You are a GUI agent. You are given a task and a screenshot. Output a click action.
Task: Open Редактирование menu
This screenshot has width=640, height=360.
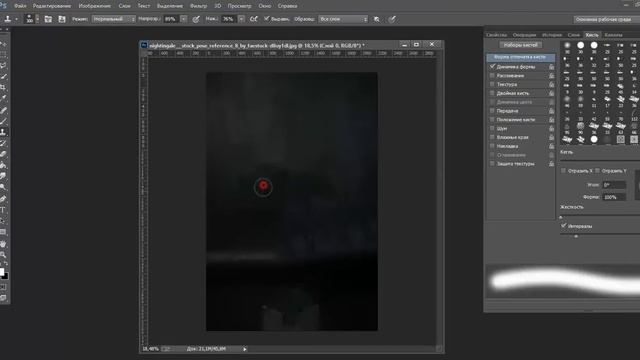tap(52, 6)
